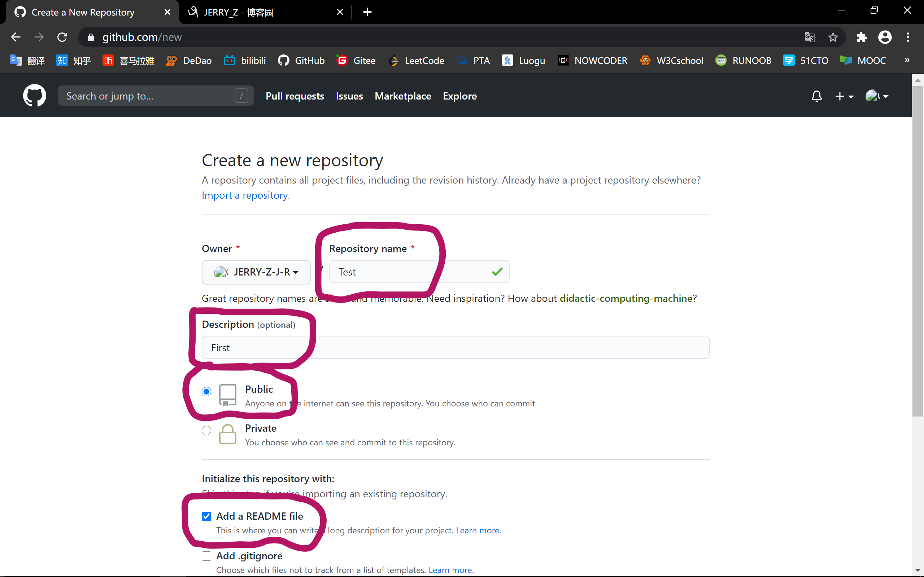The height and width of the screenshot is (577, 924).
Task: Open the JERRY-Z-J-R owner dropdown
Action: click(x=256, y=272)
